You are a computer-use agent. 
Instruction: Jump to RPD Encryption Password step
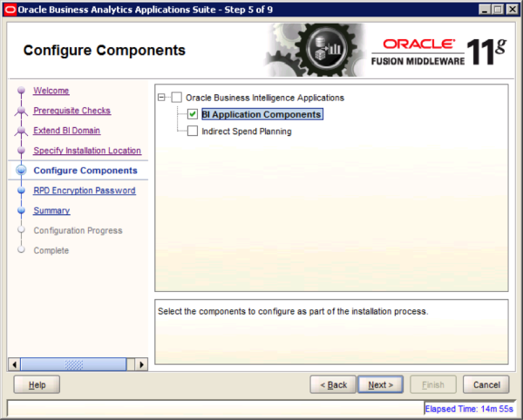(84, 191)
